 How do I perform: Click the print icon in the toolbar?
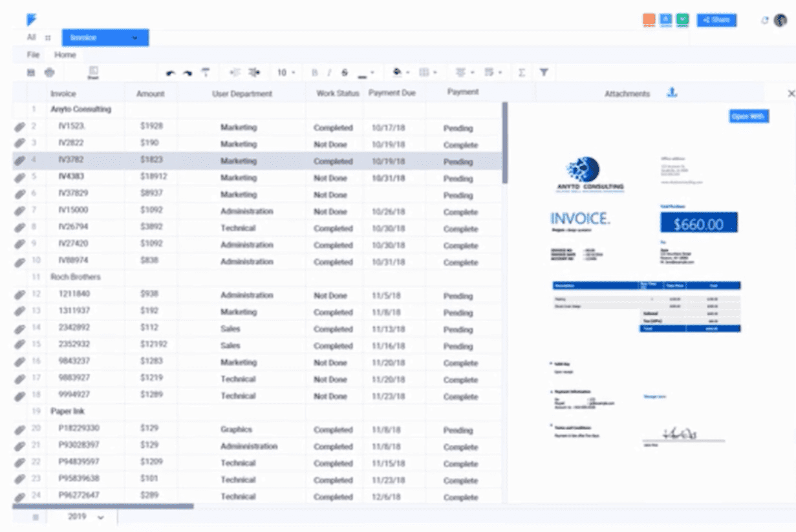click(49, 72)
